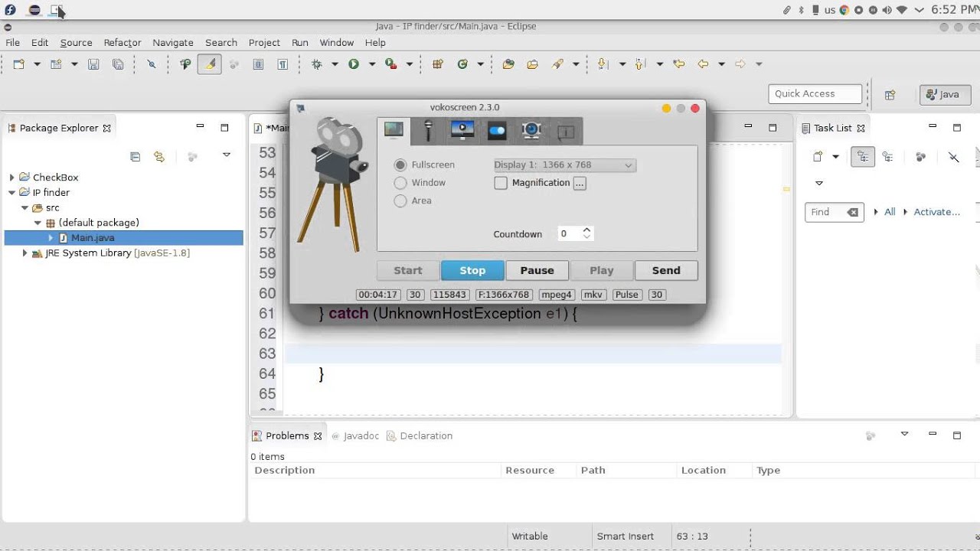Expand JRE System Library node
The height and width of the screenshot is (551, 980).
(x=25, y=253)
